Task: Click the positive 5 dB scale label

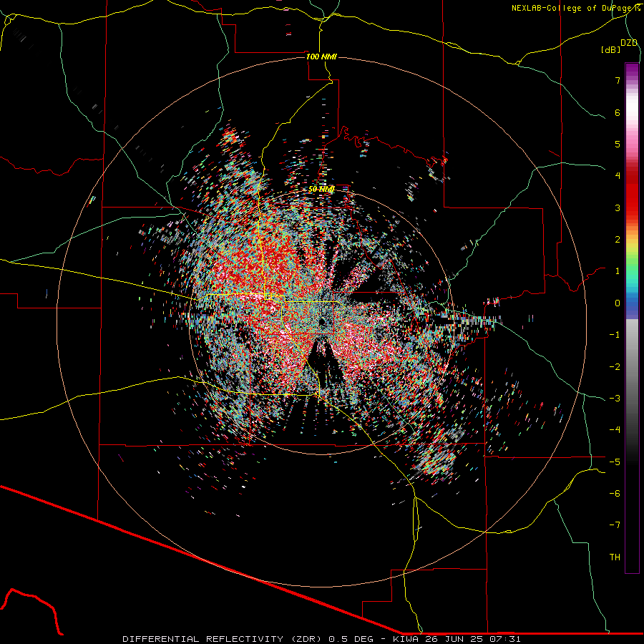Action: (x=618, y=144)
